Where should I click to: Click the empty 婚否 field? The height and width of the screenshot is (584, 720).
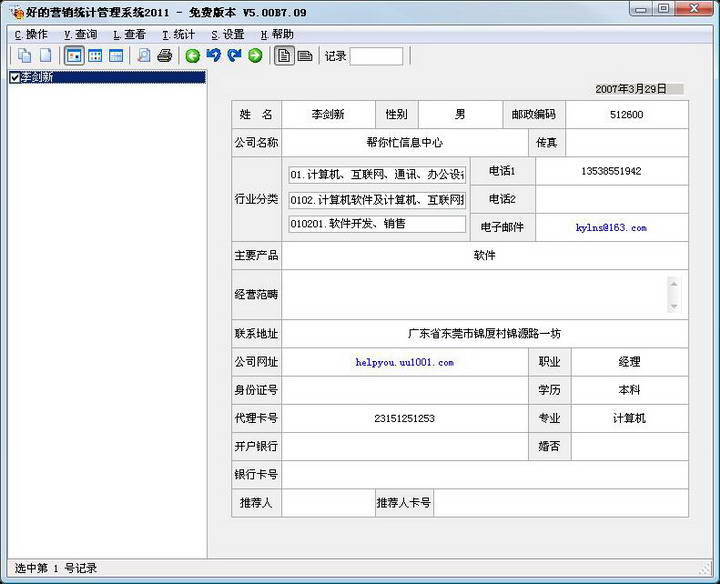point(629,446)
